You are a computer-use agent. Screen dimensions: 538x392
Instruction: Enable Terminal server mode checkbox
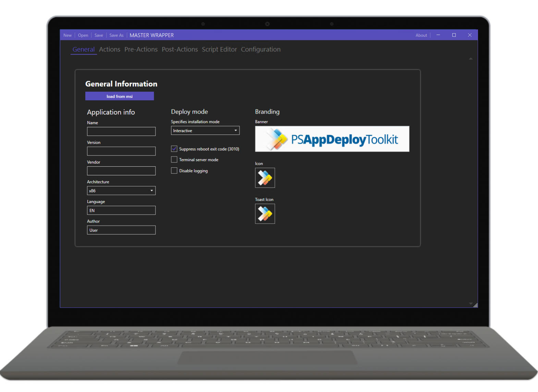[174, 160]
